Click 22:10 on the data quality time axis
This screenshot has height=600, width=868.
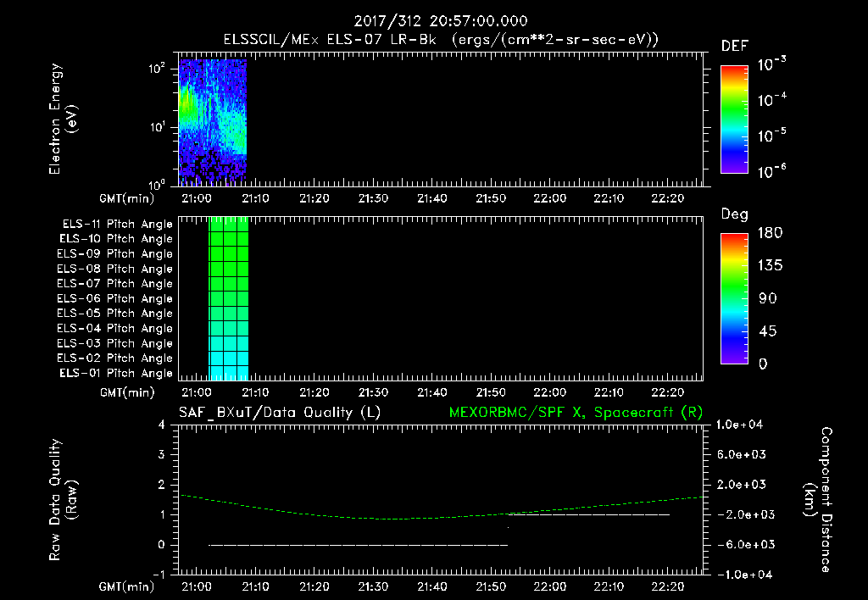click(x=609, y=586)
